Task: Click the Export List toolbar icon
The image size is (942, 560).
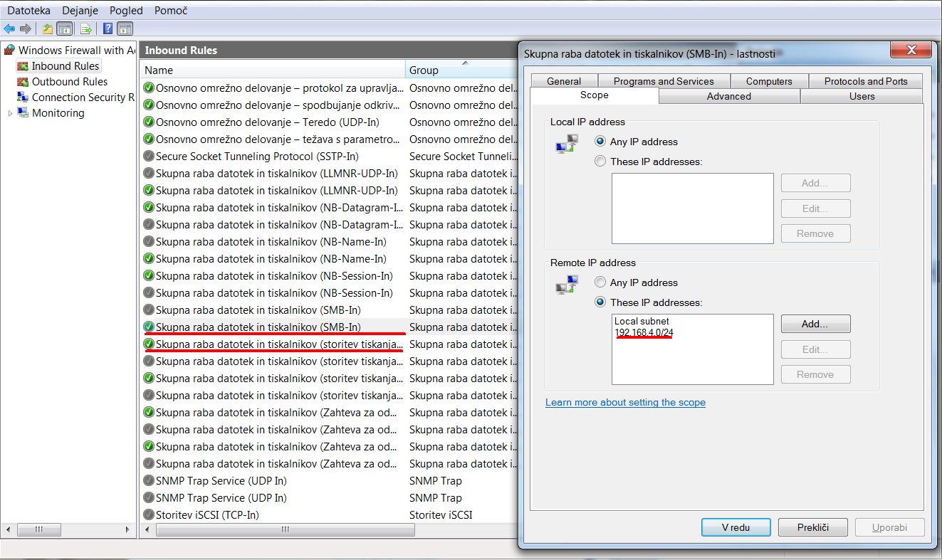Action: [86, 28]
